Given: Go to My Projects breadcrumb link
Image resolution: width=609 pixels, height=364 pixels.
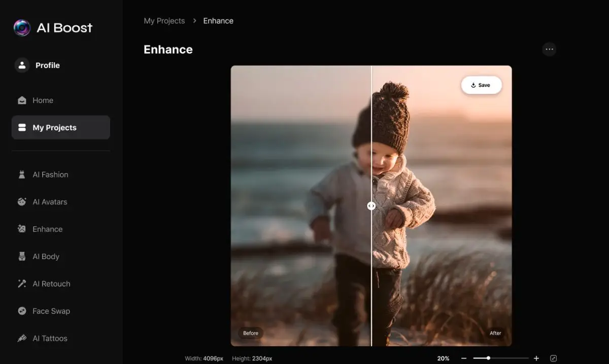Looking at the screenshot, I should [164, 21].
